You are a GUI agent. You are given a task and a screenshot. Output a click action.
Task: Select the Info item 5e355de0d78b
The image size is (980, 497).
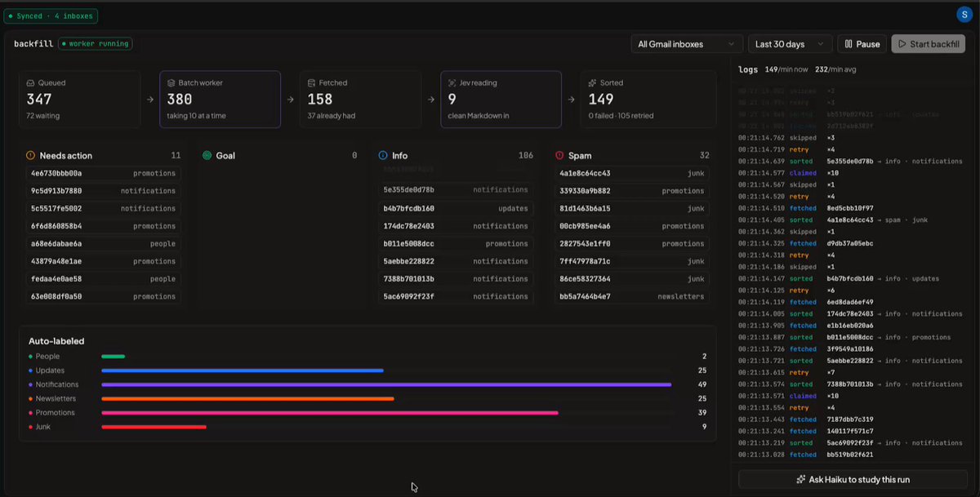[x=456, y=190]
